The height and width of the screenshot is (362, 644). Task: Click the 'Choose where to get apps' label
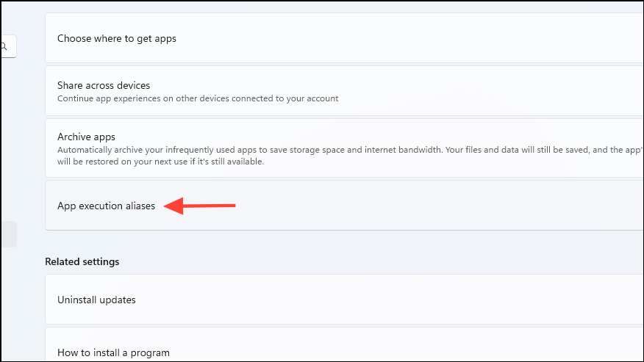coord(117,38)
